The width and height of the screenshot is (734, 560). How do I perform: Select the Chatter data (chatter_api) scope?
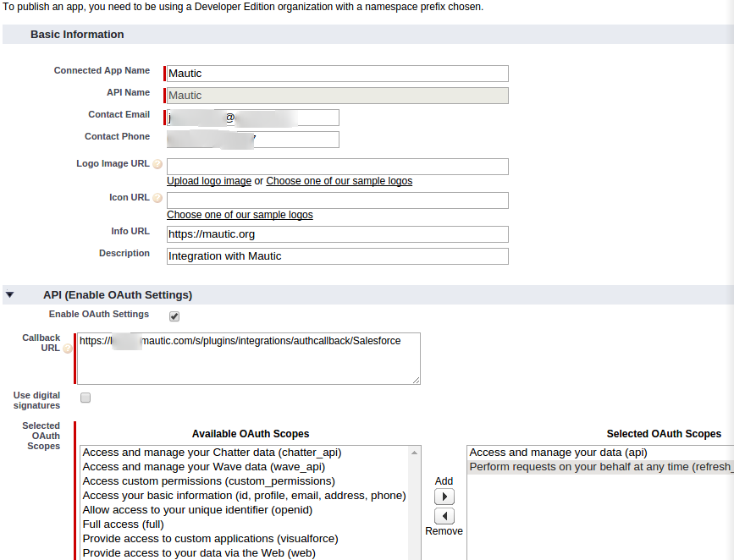pos(212,453)
